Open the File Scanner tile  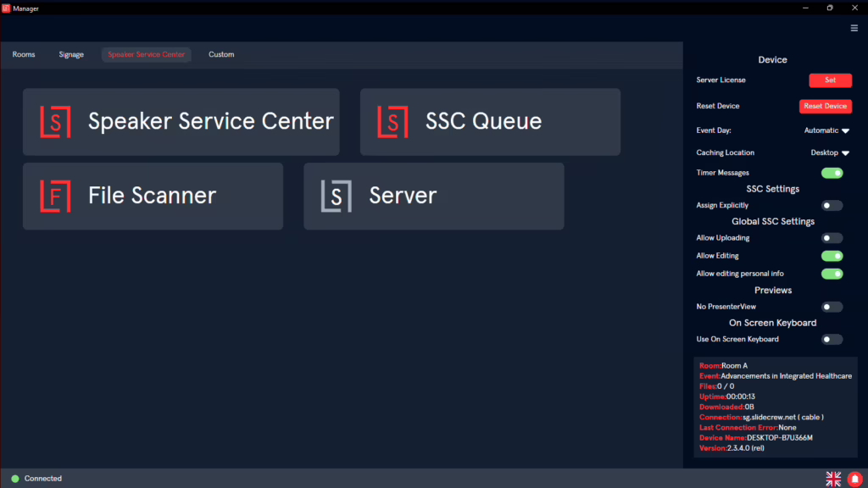tap(153, 196)
